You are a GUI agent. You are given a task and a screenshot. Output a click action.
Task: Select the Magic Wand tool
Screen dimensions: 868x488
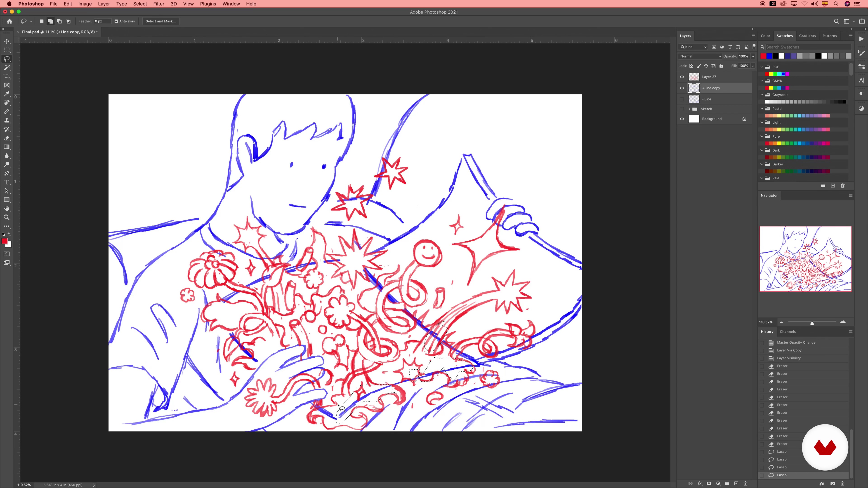tap(7, 67)
